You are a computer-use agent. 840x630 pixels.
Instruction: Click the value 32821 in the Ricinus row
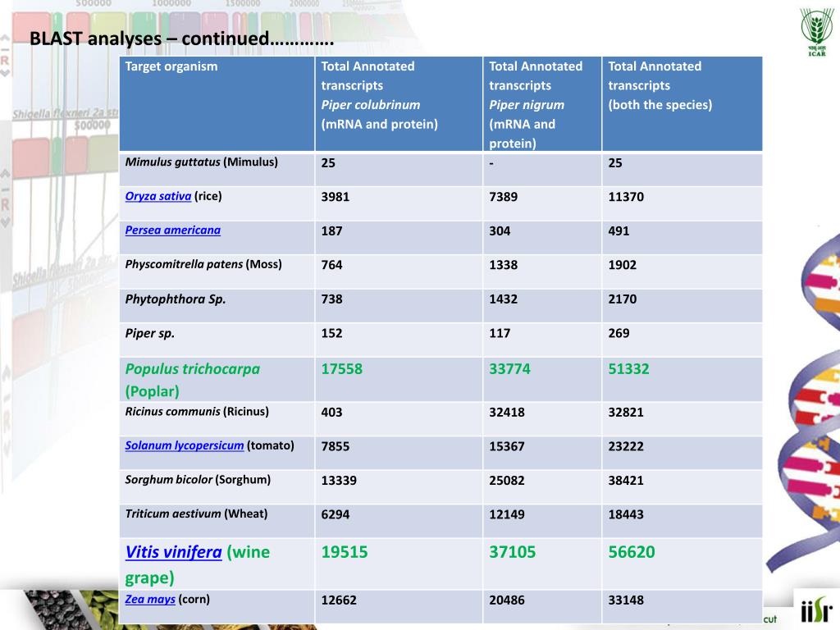pos(626,413)
